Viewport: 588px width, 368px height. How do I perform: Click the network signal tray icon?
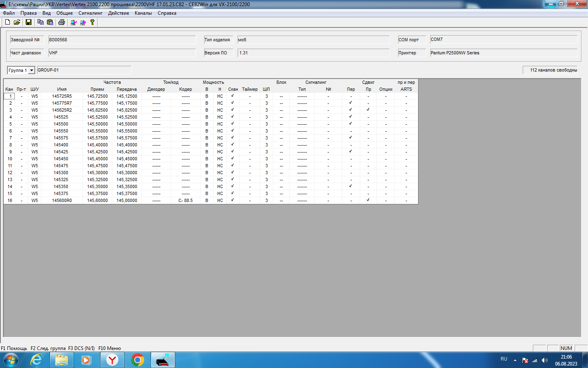coord(535,360)
